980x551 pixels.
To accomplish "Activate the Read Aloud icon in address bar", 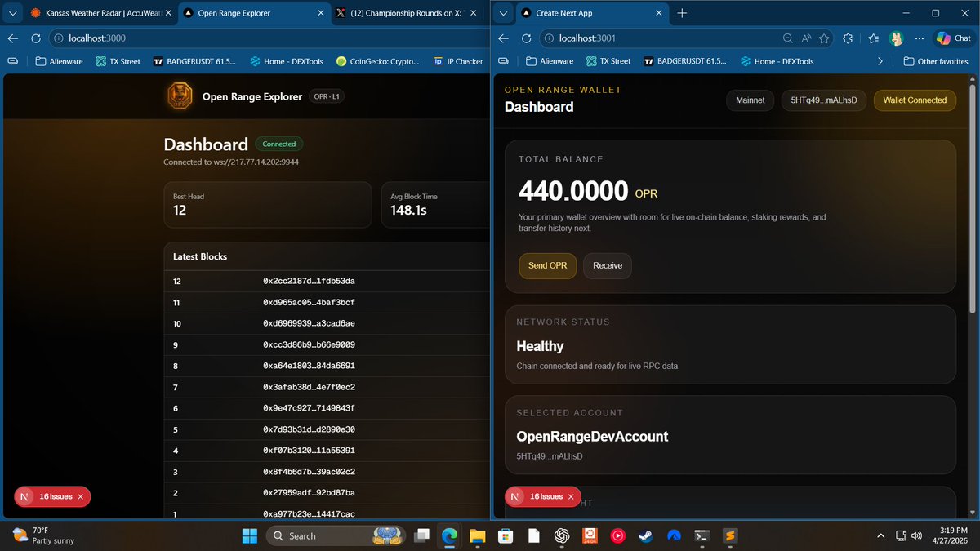I will click(806, 38).
